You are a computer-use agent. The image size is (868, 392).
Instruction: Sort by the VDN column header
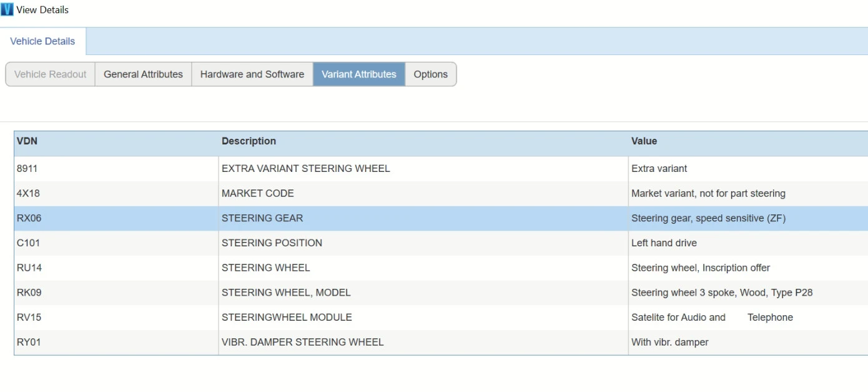[x=27, y=141]
